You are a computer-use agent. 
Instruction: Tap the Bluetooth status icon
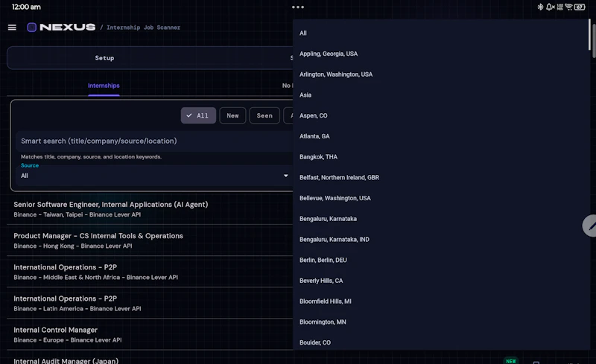[x=540, y=7]
